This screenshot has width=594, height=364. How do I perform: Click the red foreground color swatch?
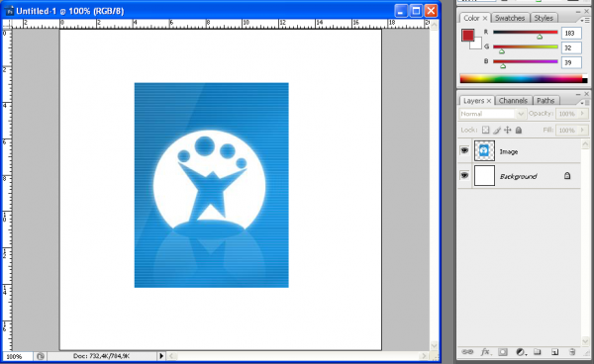(x=468, y=36)
